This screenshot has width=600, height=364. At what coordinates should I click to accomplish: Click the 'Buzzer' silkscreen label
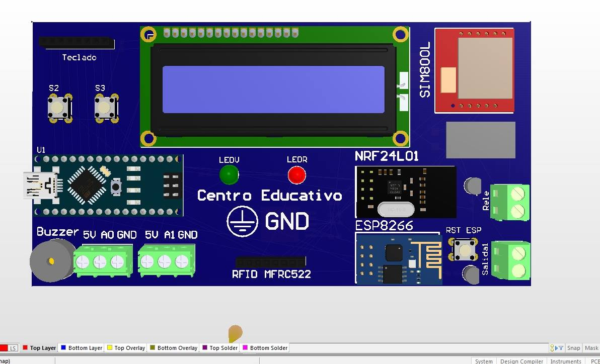point(57,231)
